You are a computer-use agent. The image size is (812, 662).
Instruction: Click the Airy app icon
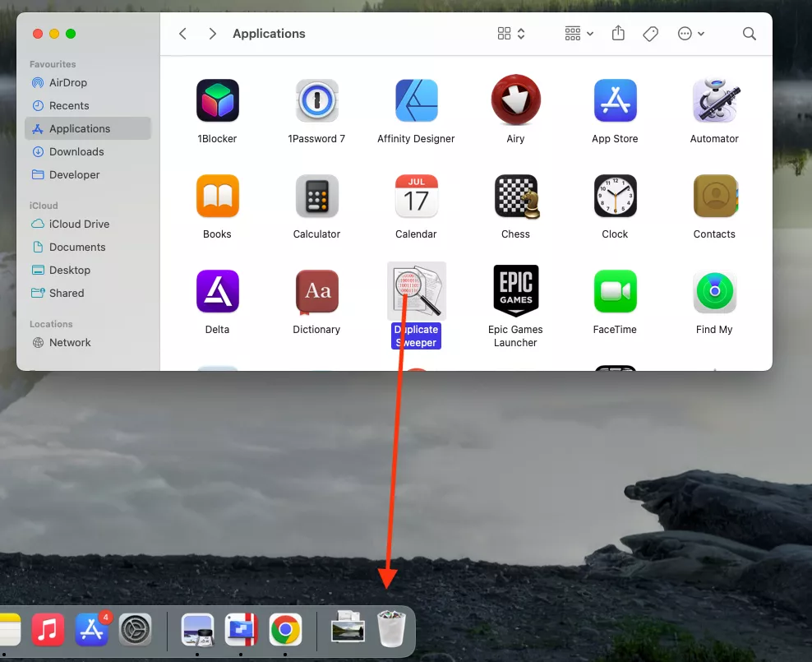[x=515, y=101]
